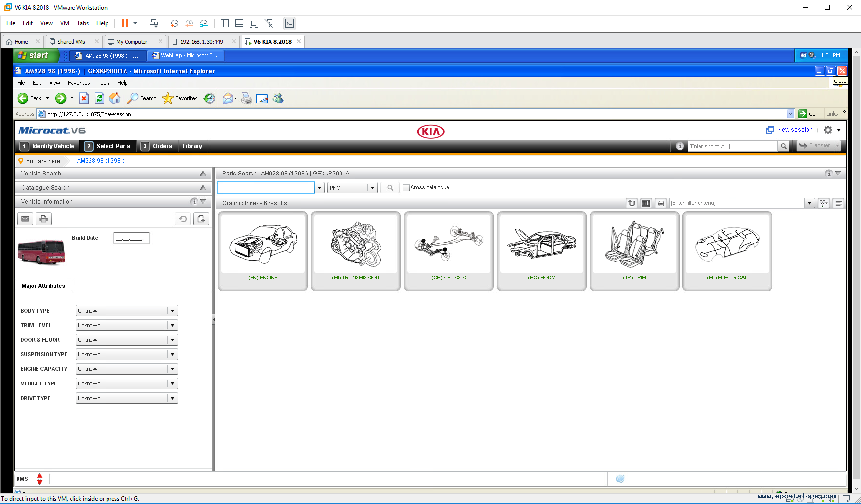Click the Parts Search info icon
Image resolution: width=861 pixels, height=504 pixels.
[x=829, y=174]
